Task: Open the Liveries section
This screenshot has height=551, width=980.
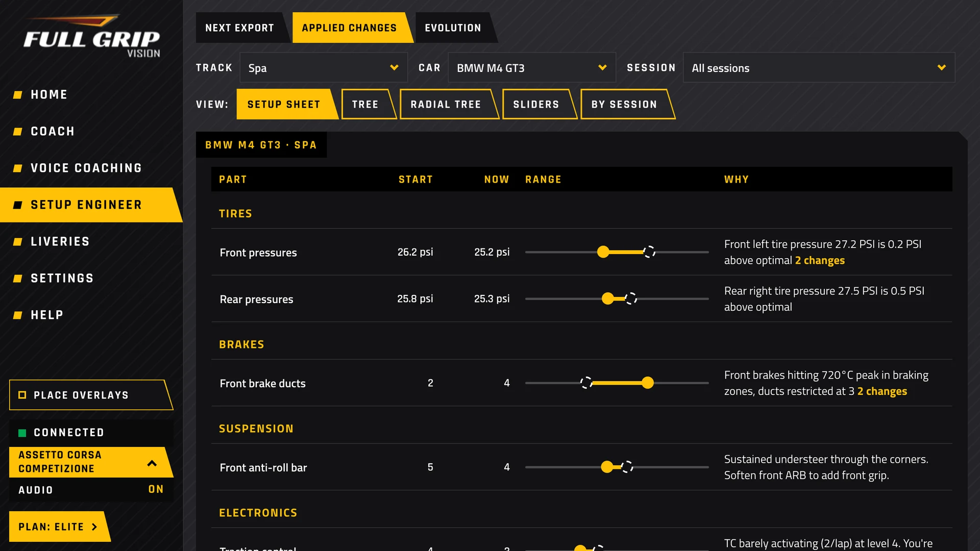Action: pyautogui.click(x=91, y=242)
